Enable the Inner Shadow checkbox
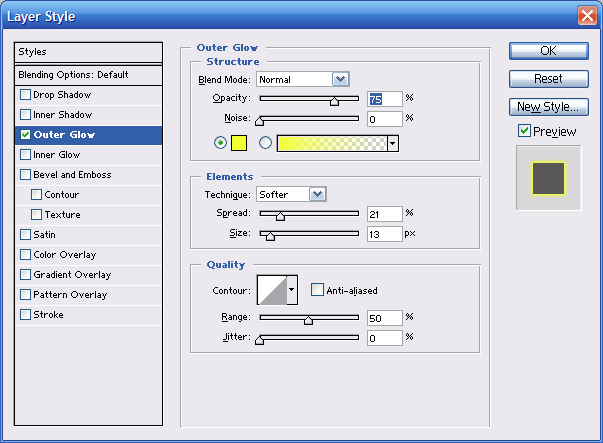The height and width of the screenshot is (443, 603). pyautogui.click(x=25, y=115)
